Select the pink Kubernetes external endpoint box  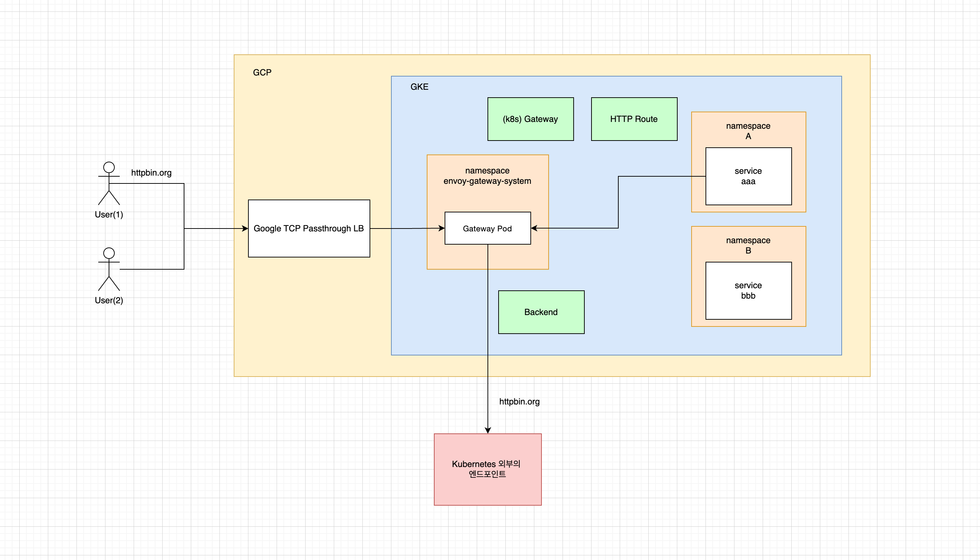pyautogui.click(x=487, y=469)
